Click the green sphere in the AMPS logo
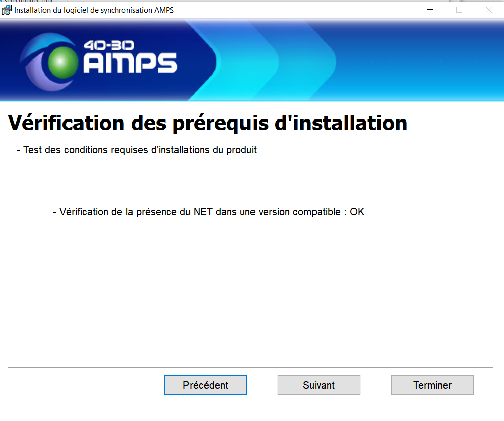The height and width of the screenshot is (421, 504). [59, 62]
